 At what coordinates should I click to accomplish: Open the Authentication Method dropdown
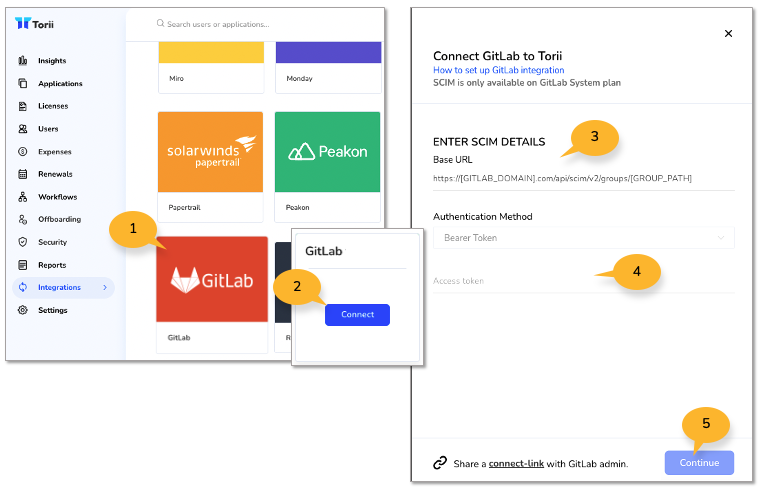coord(583,238)
